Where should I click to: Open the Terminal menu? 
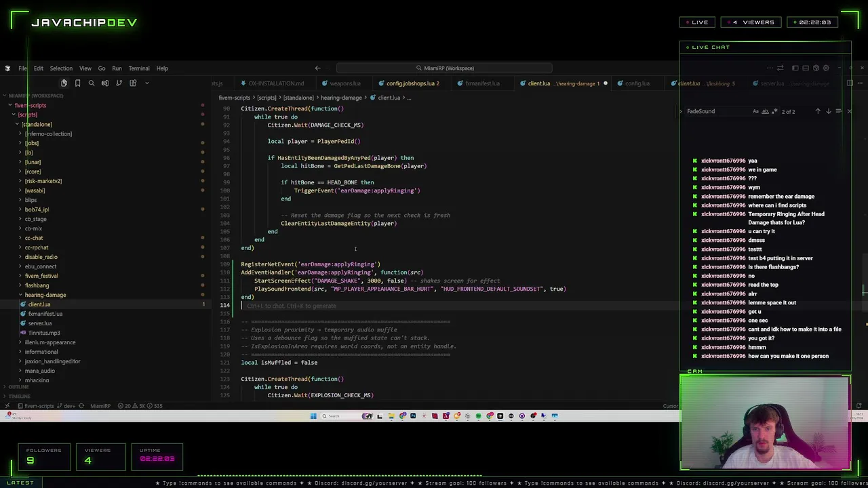pos(139,68)
